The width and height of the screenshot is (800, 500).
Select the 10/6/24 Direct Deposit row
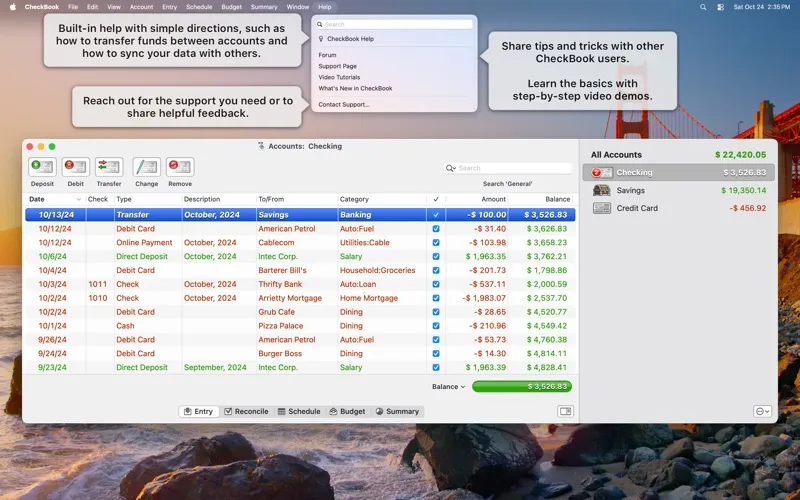300,257
